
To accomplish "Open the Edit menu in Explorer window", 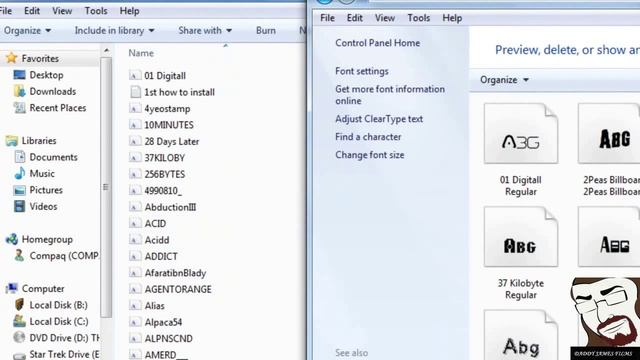I will (32, 11).
